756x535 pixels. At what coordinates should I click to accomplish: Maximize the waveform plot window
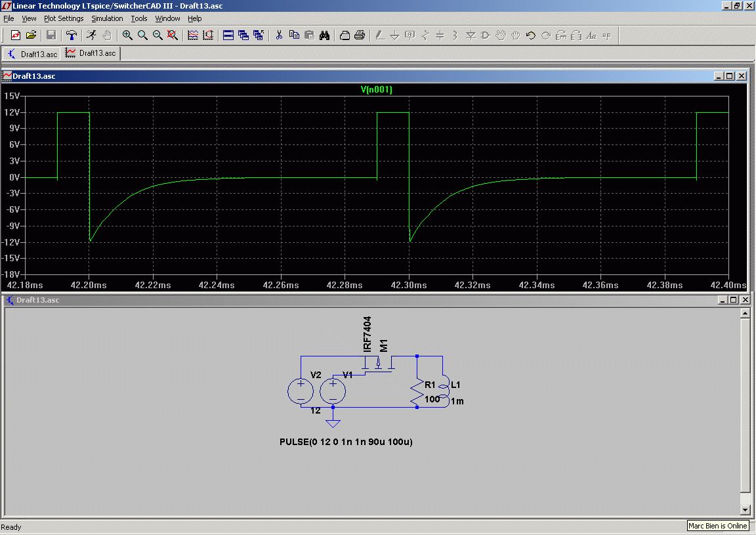point(730,76)
